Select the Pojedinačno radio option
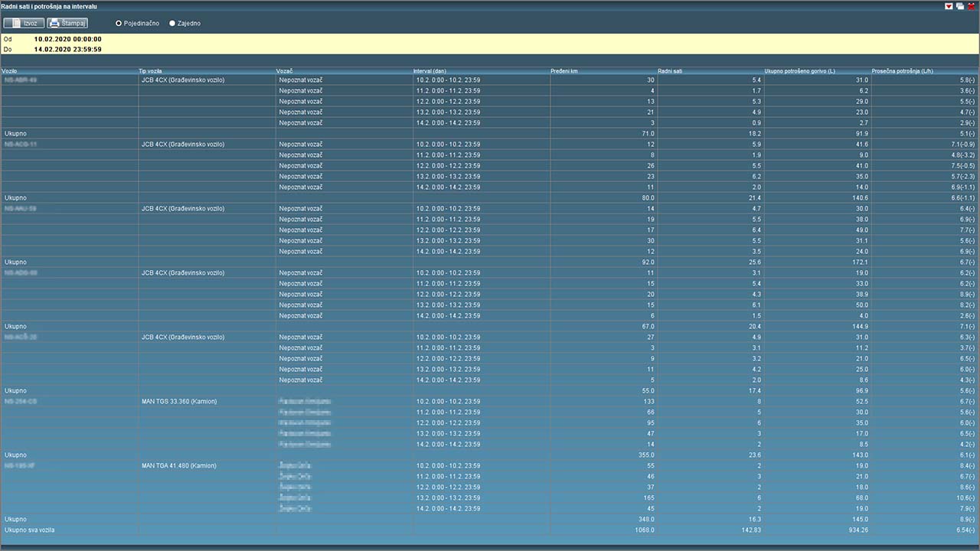This screenshot has height=551, width=980. click(119, 24)
